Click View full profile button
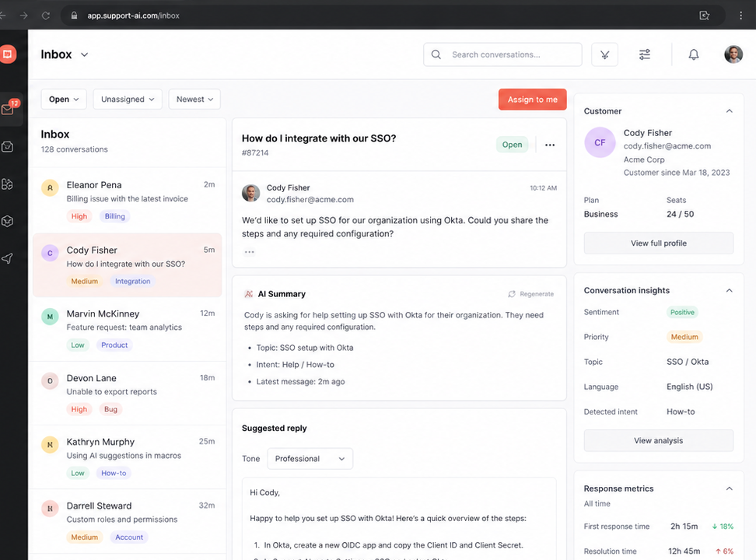756x560 pixels. pyautogui.click(x=659, y=243)
